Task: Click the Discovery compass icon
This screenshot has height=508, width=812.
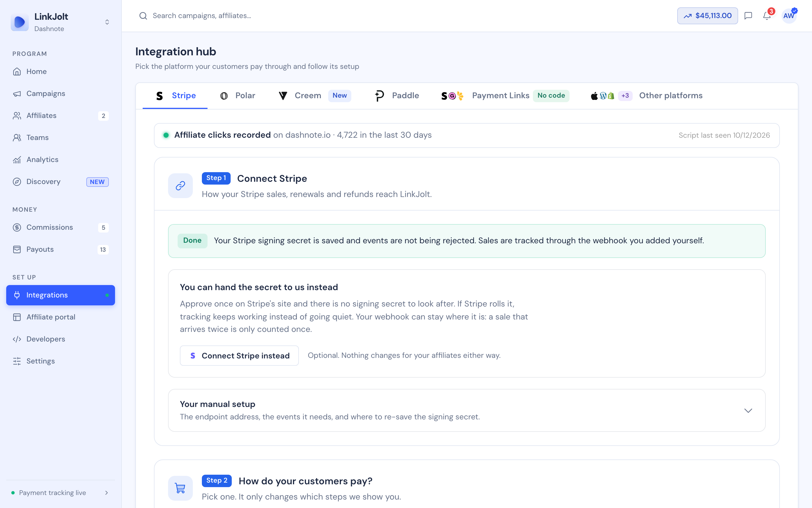Action: click(x=17, y=182)
